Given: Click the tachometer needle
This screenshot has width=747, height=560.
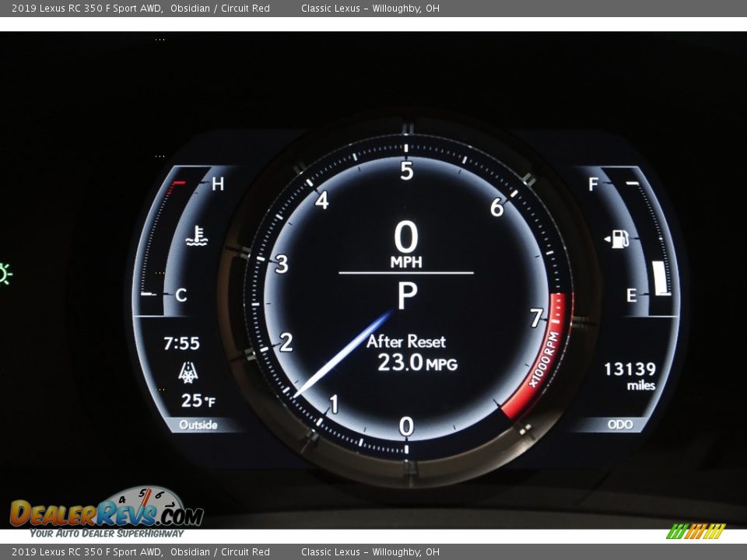Looking at the screenshot, I should point(343,353).
